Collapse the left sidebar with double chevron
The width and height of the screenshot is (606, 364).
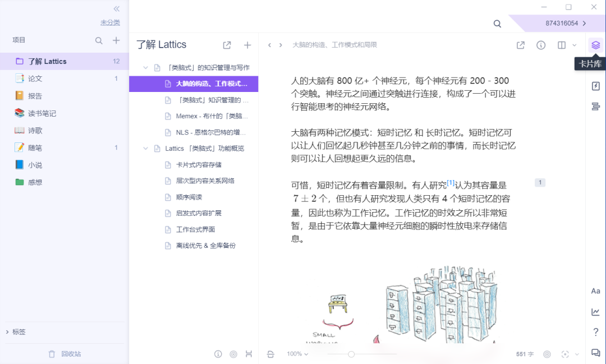coord(116,9)
